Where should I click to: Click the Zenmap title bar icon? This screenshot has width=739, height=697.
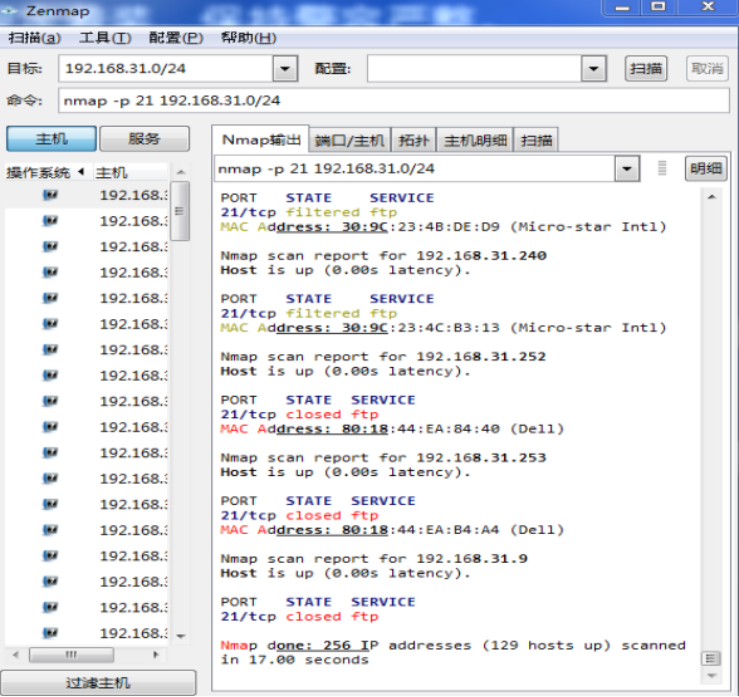click(10, 10)
